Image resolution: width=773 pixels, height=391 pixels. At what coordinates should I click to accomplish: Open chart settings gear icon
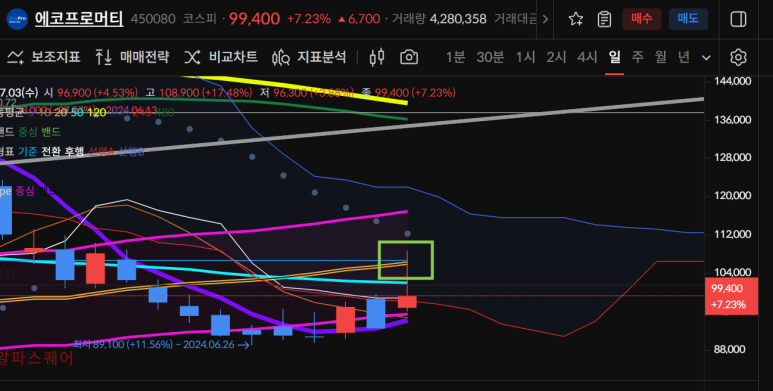738,57
